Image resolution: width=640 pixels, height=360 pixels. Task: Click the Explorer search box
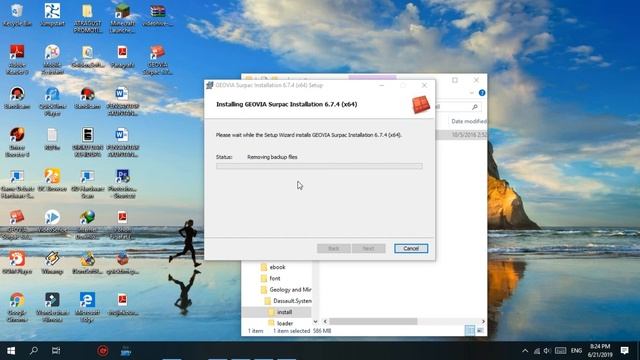point(458,107)
